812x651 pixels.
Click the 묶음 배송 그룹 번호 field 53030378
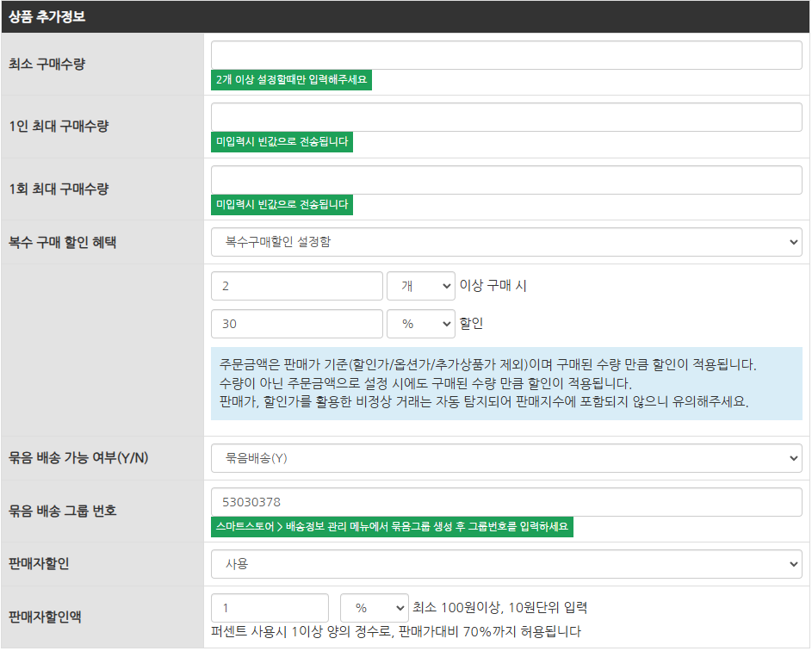coord(506,502)
